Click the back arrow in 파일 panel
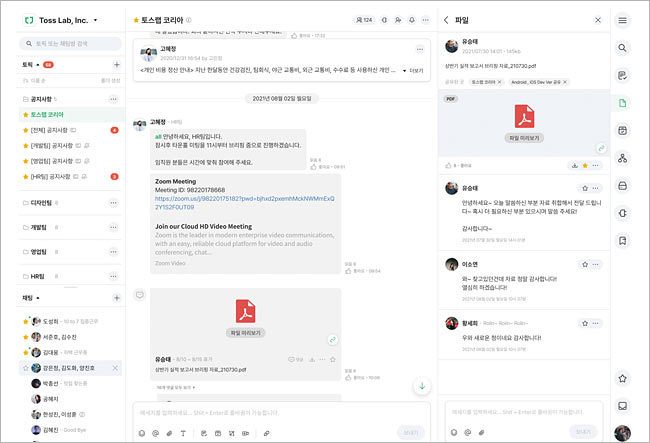The image size is (650, 443). (x=446, y=19)
